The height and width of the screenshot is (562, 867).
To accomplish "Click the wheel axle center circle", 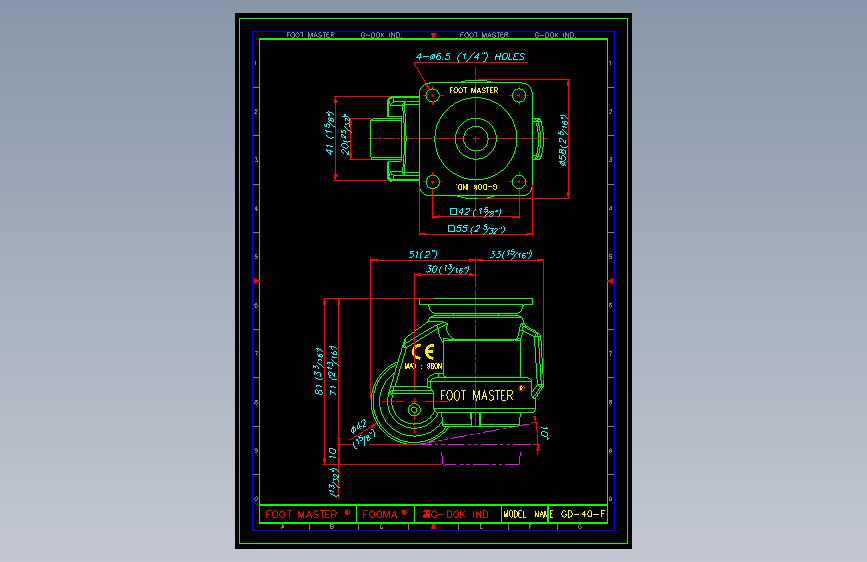I will (414, 410).
